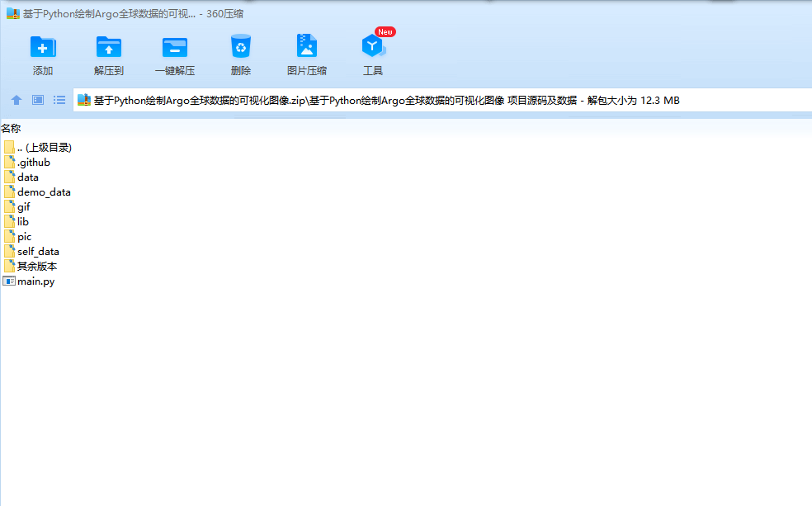812x506 pixels.
Task: Select the lib folder
Action: pyautogui.click(x=17, y=222)
